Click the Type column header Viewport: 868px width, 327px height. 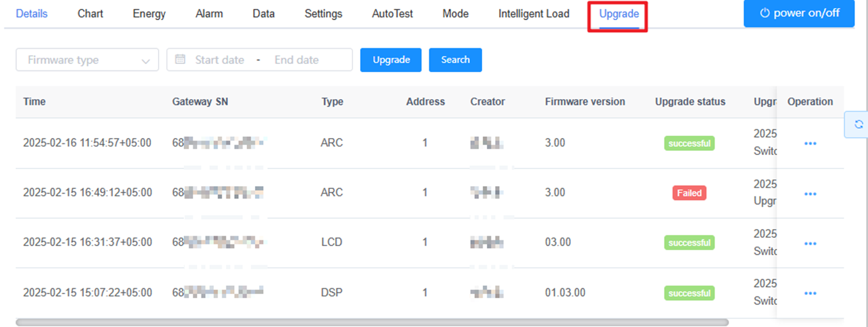tap(332, 102)
